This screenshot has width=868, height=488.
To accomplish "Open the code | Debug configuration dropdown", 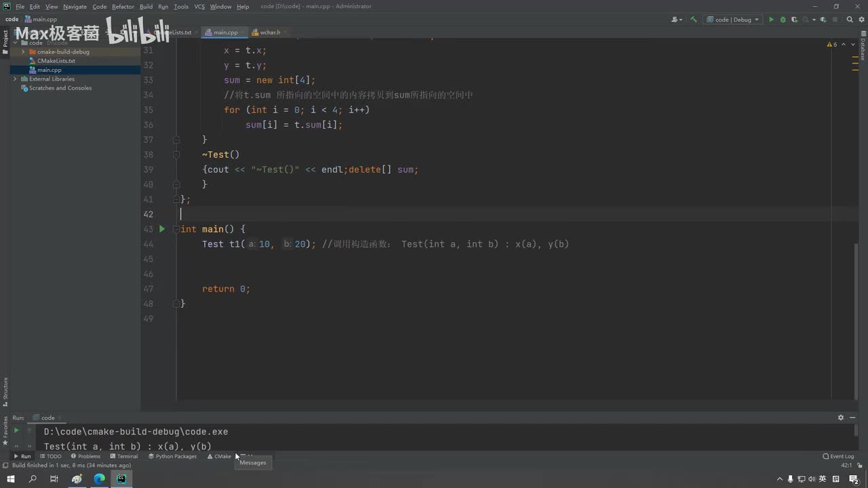I will 732,20.
